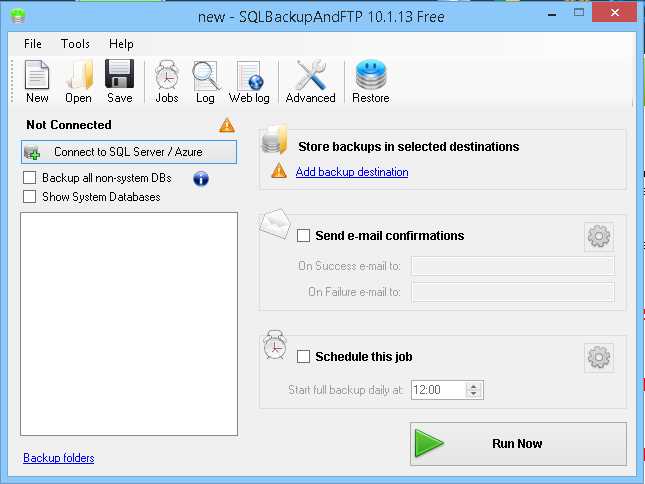Click the On Success e-mail field

513,266
